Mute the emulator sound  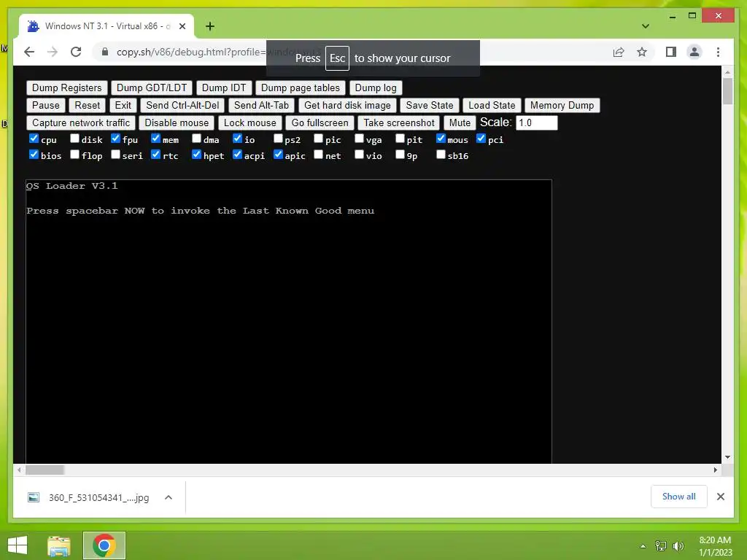(x=460, y=122)
